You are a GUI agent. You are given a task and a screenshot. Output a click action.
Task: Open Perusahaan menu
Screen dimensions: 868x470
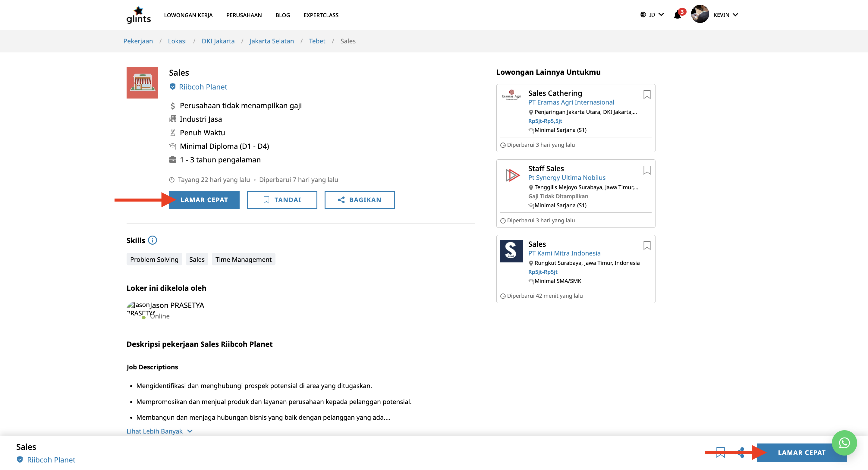[x=244, y=15]
